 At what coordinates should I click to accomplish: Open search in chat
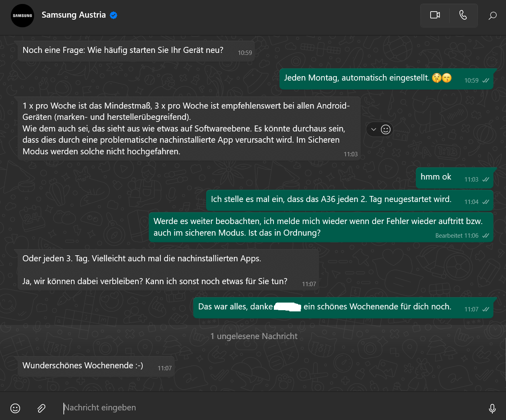[492, 16]
